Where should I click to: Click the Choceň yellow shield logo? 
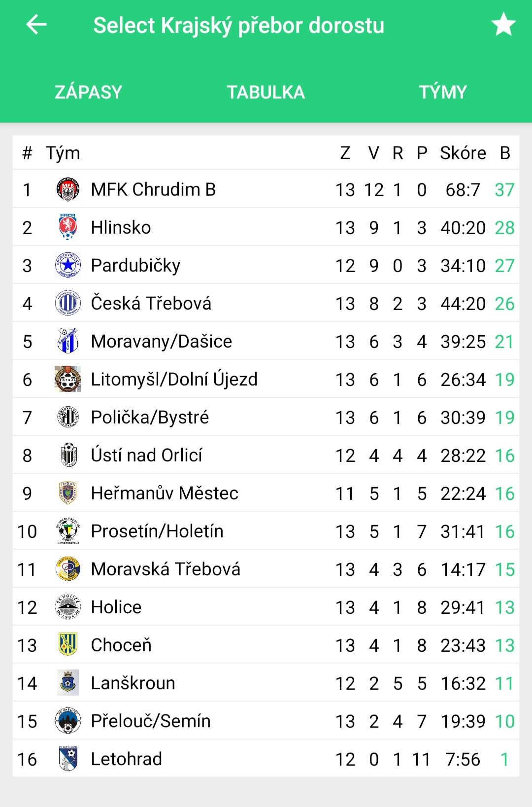tap(68, 645)
